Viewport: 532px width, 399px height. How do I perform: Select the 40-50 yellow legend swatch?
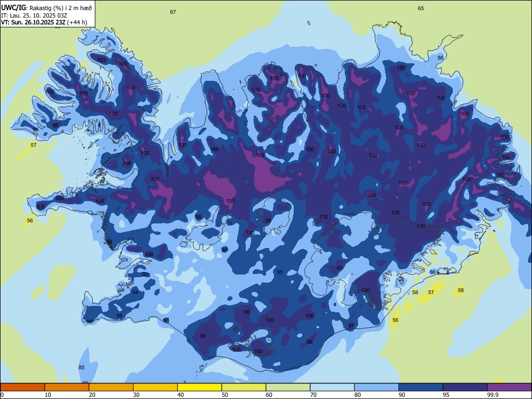click(199, 387)
